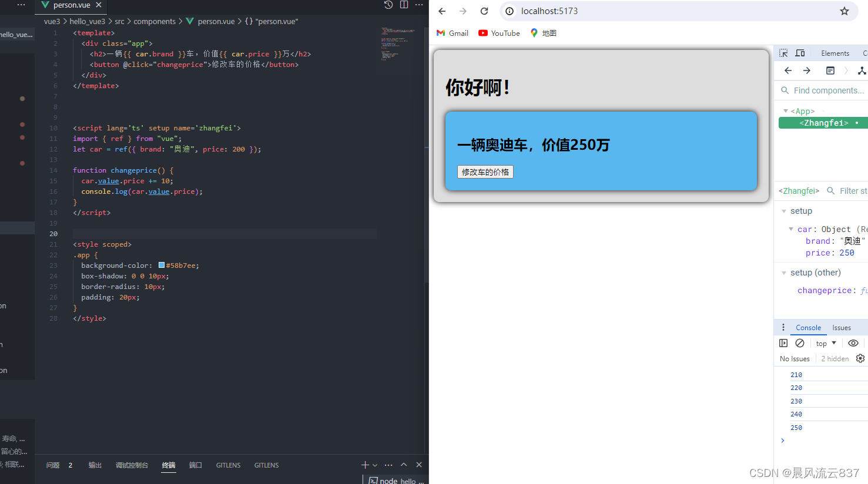Switch to the 终端 terminal tab

click(x=169, y=465)
